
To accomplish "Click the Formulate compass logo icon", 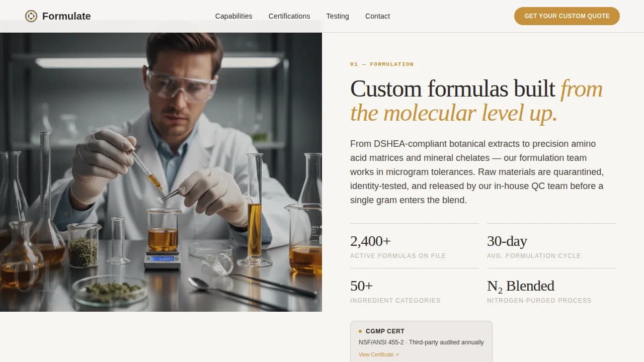I will pos(31,16).
